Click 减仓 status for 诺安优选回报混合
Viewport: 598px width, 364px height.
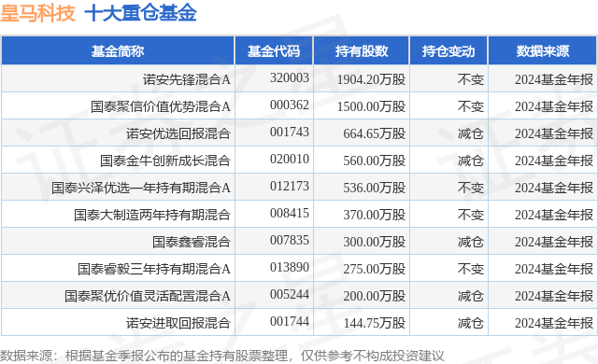click(471, 133)
